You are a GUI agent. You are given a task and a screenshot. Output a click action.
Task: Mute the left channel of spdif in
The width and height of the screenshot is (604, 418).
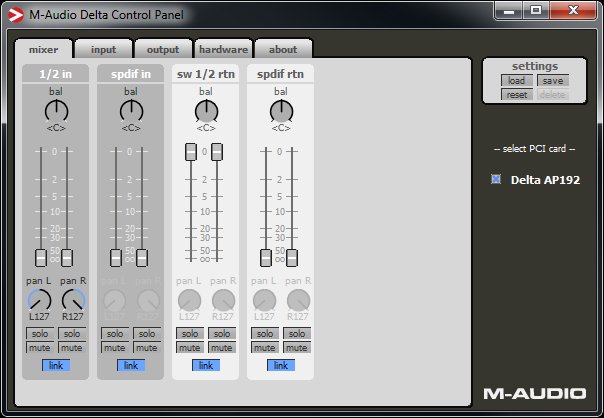click(115, 347)
